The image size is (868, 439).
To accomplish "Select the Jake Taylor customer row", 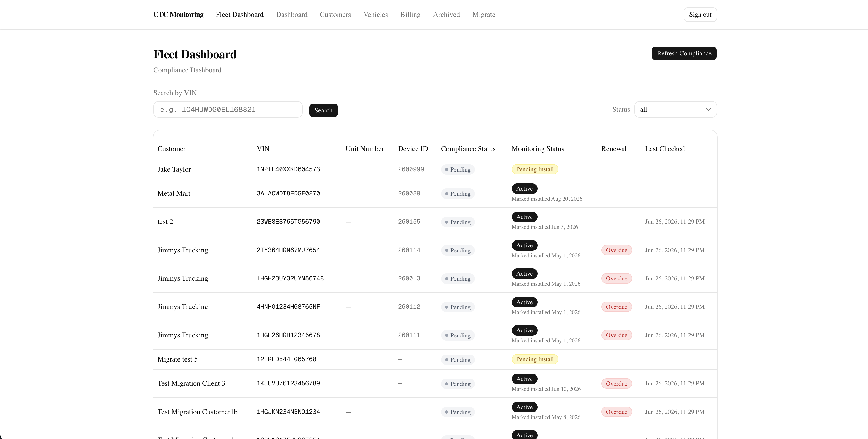I will click(435, 169).
